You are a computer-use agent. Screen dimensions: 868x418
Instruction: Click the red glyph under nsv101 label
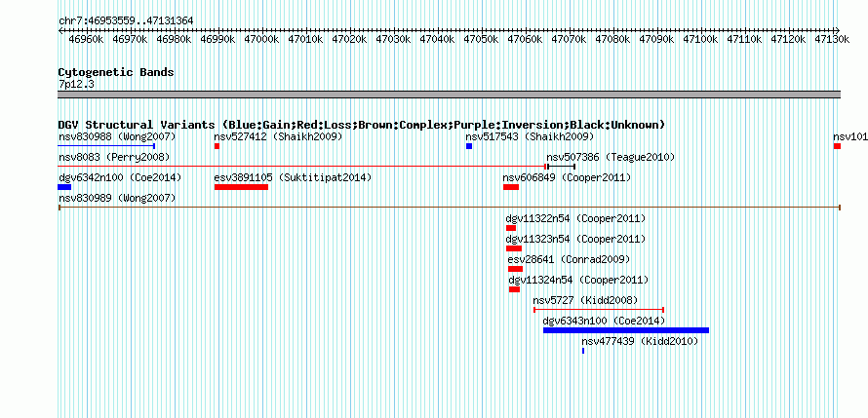[837, 146]
